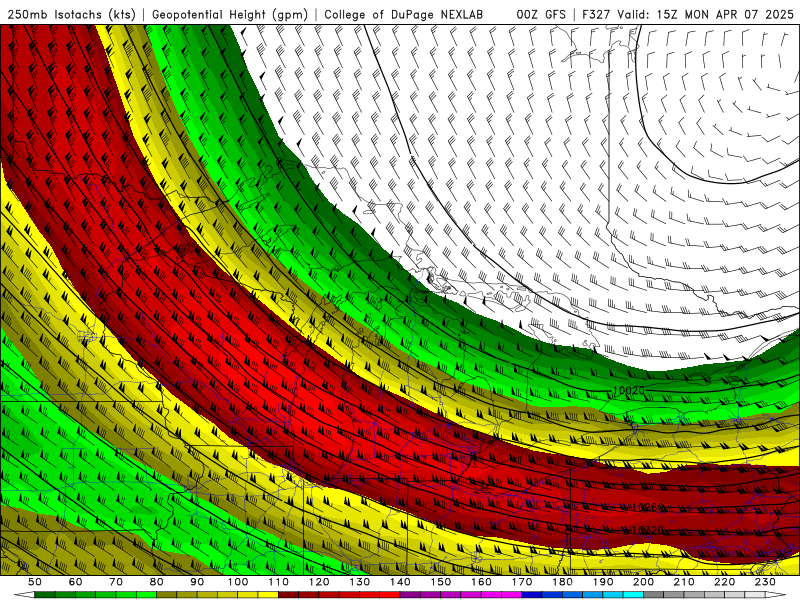Select the "00Z GFS" model run text
This screenshot has width=800, height=600.
click(x=541, y=15)
